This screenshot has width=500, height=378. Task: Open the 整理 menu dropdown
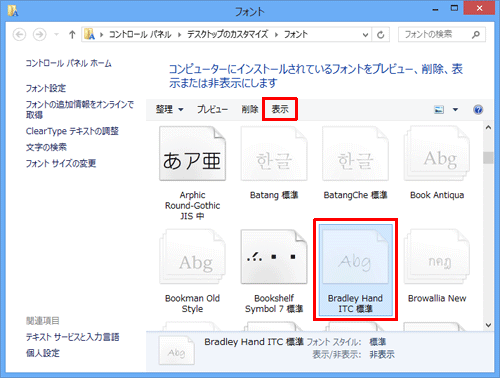pos(169,109)
